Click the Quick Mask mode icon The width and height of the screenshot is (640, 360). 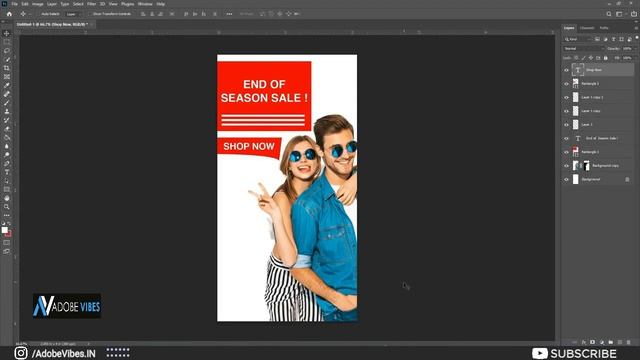click(x=7, y=242)
